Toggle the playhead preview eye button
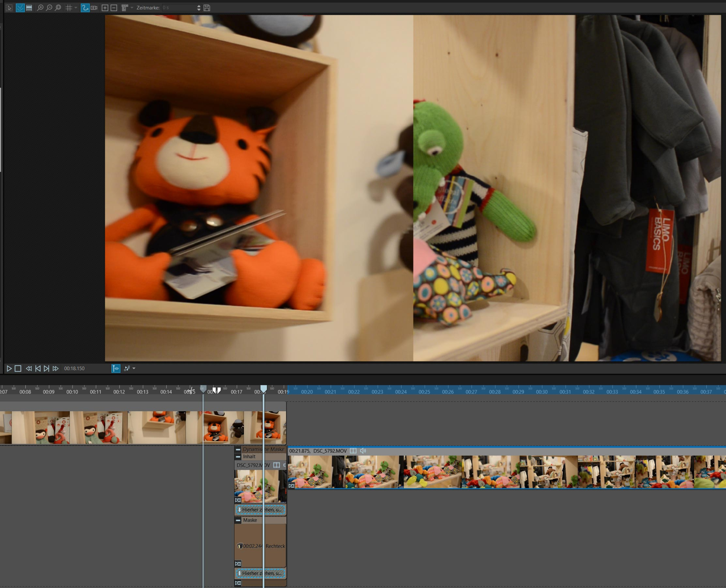This screenshot has width=726, height=588. coord(116,368)
